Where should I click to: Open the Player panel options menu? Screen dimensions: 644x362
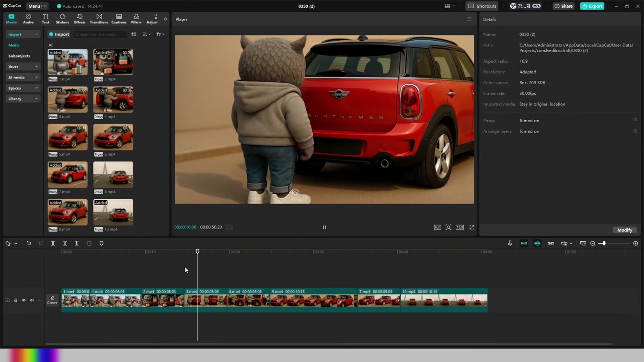tap(469, 19)
